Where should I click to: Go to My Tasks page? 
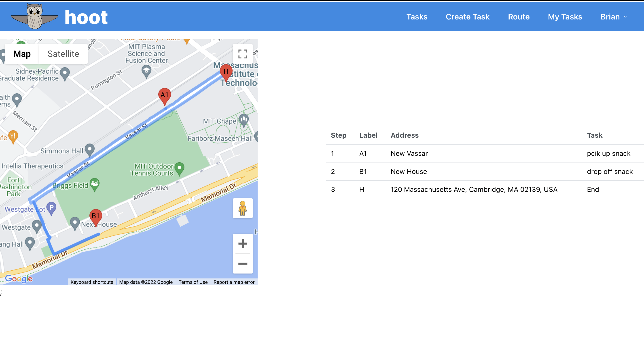click(x=565, y=17)
